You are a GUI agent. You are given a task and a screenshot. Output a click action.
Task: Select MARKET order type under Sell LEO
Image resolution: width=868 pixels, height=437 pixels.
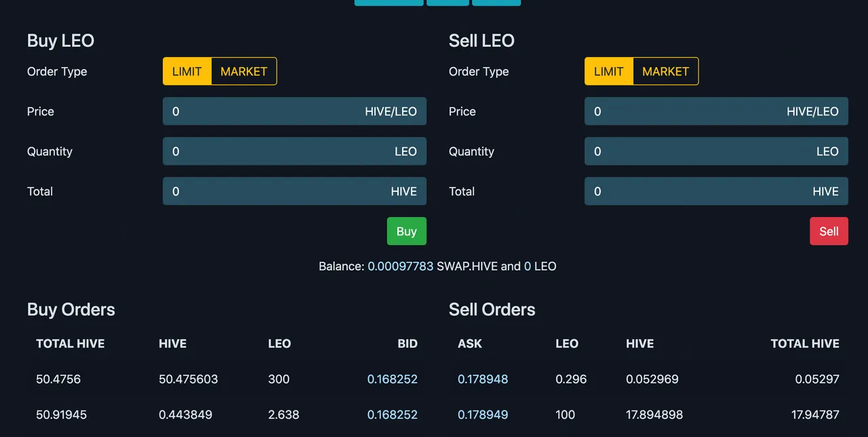click(666, 71)
